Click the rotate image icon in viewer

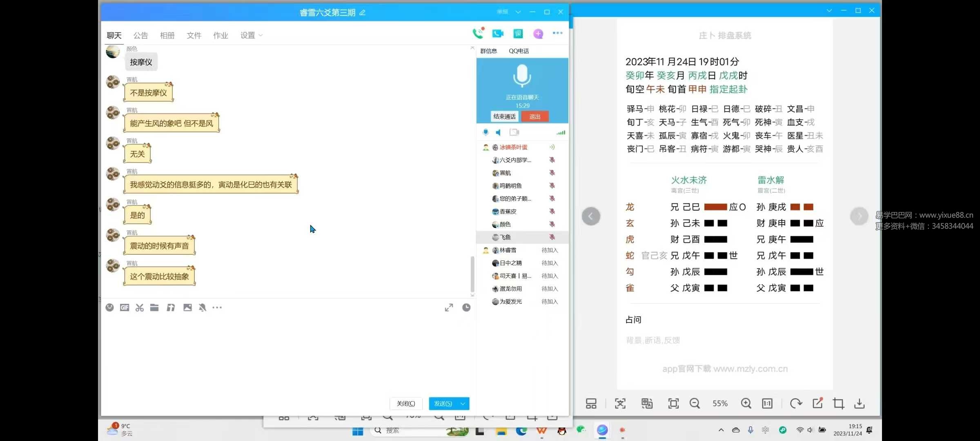[795, 403]
